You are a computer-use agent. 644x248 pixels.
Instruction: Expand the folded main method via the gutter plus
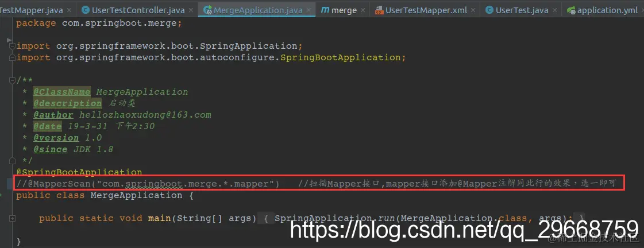[12, 219]
